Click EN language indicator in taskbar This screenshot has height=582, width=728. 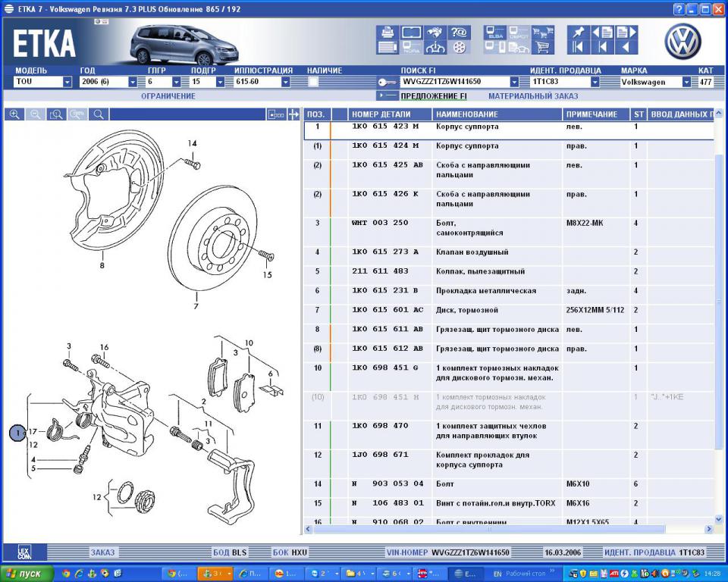pos(497,574)
